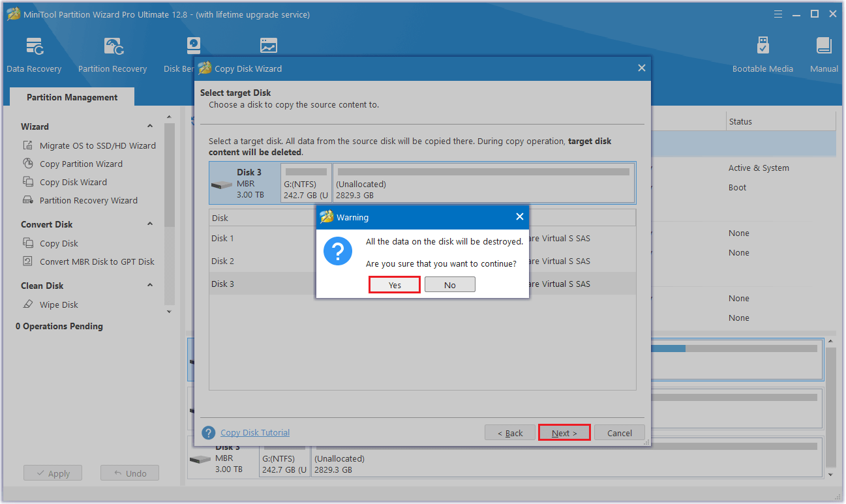Close the Warning dialog
The width and height of the screenshot is (846, 504).
point(519,217)
